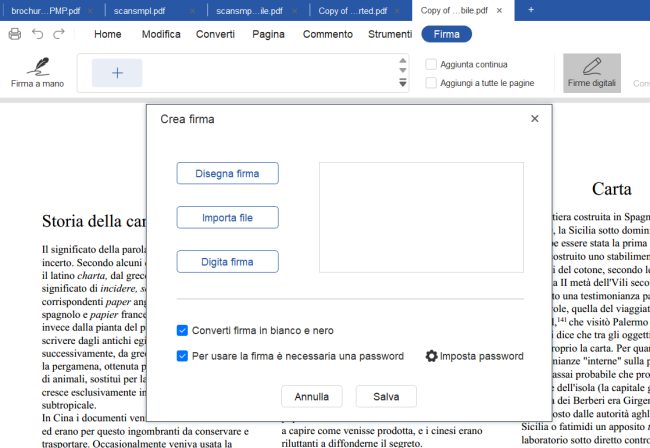This screenshot has height=448, width=650.
Task: Select the Firma a mano tool
Action: 37,73
